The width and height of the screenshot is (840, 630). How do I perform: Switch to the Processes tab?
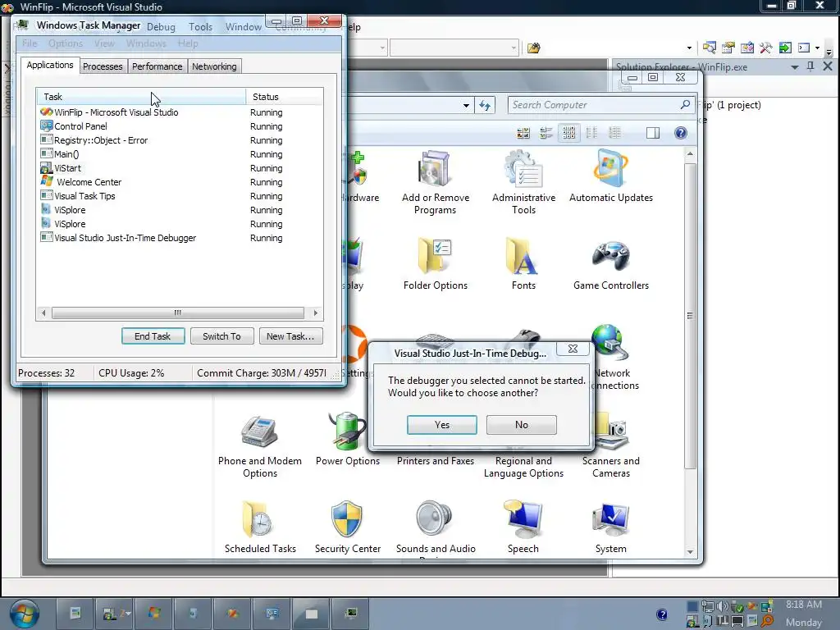pyautogui.click(x=103, y=66)
